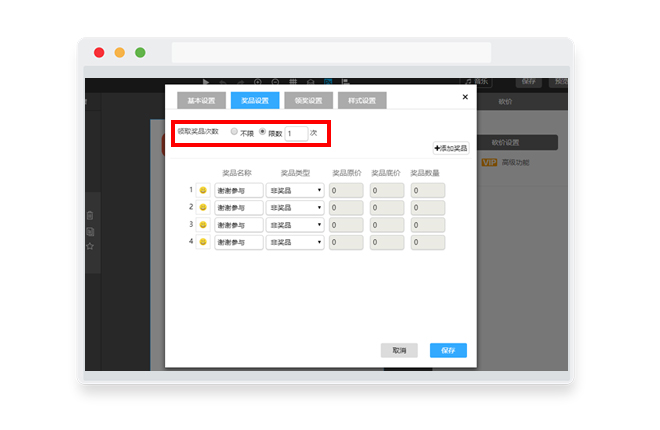Click the browser address bar

click(x=331, y=53)
